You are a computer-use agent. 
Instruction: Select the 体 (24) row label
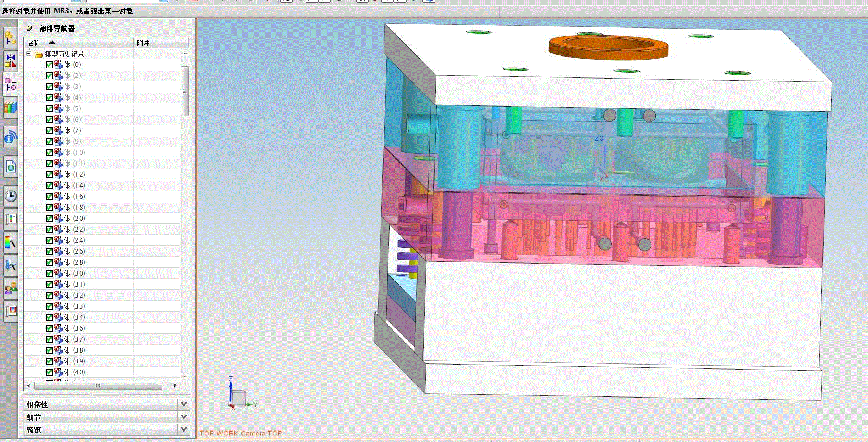pyautogui.click(x=75, y=240)
